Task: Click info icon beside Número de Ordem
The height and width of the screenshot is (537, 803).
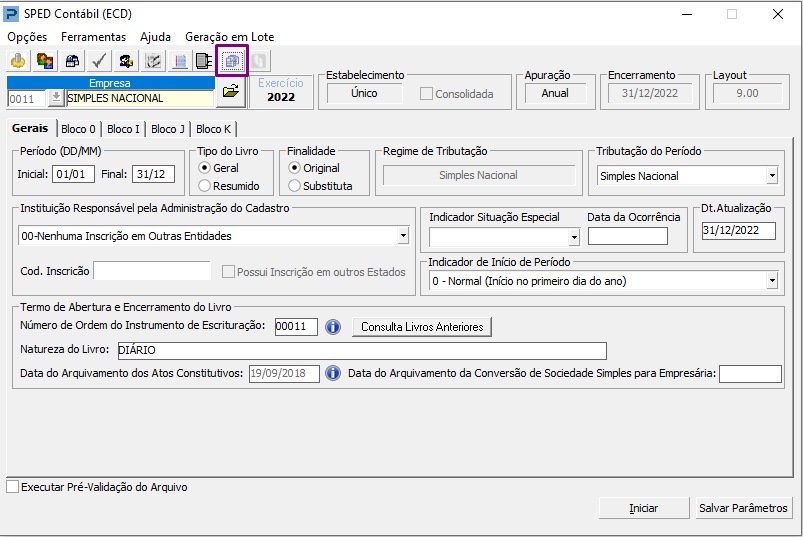Action: click(x=333, y=327)
